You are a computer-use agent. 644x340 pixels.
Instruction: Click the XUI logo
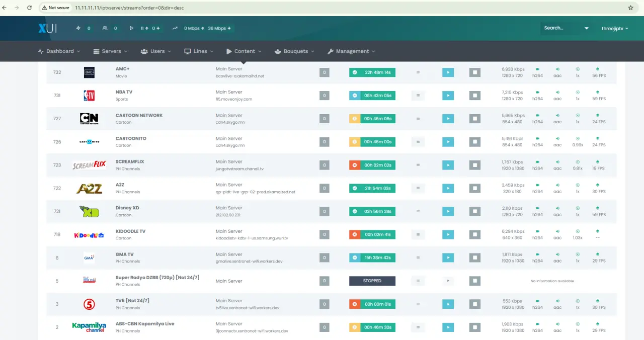click(x=47, y=28)
